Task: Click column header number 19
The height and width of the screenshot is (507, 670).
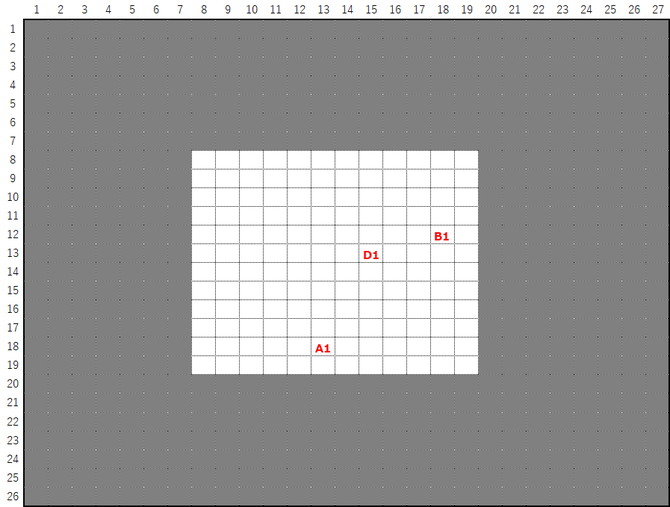Action: 467,9
